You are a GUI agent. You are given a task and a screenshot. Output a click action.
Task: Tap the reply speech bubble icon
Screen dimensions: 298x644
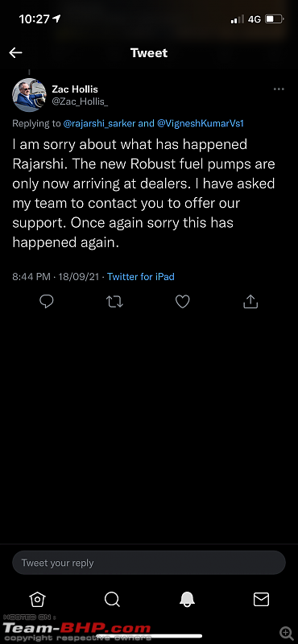click(x=47, y=302)
